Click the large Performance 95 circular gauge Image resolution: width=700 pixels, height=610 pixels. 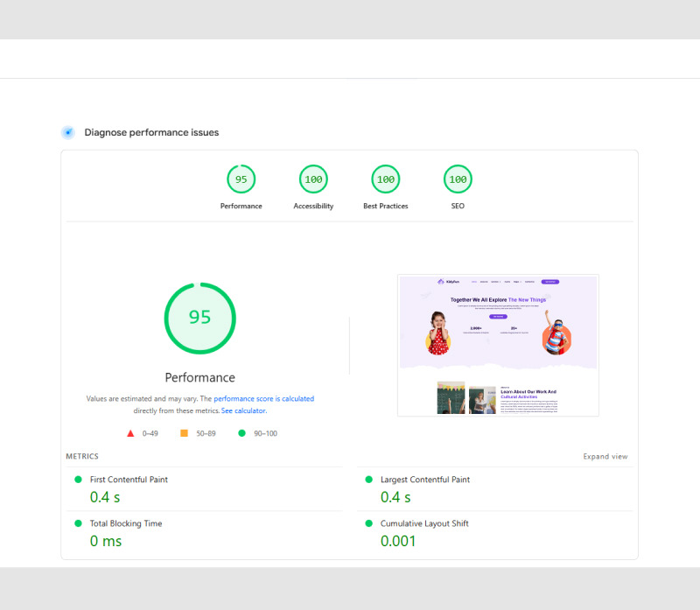pos(199,318)
